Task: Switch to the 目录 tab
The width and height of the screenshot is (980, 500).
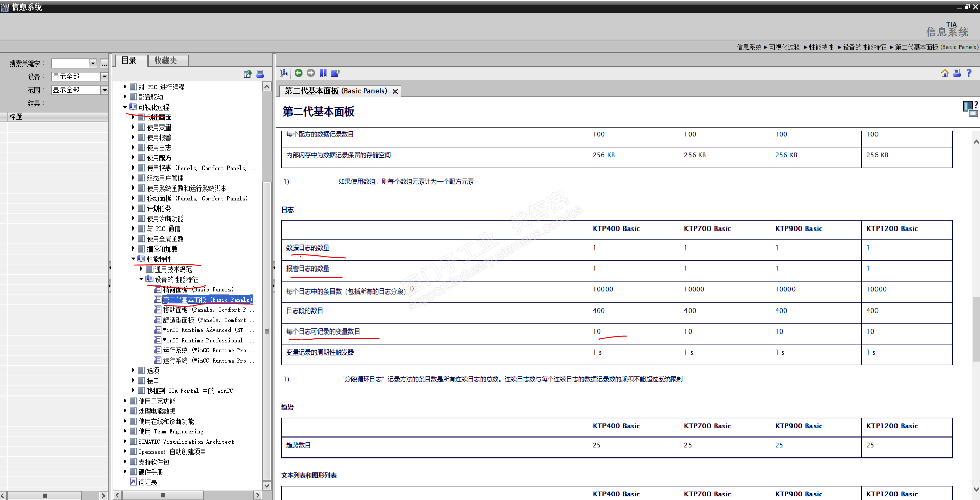Action: 131,60
